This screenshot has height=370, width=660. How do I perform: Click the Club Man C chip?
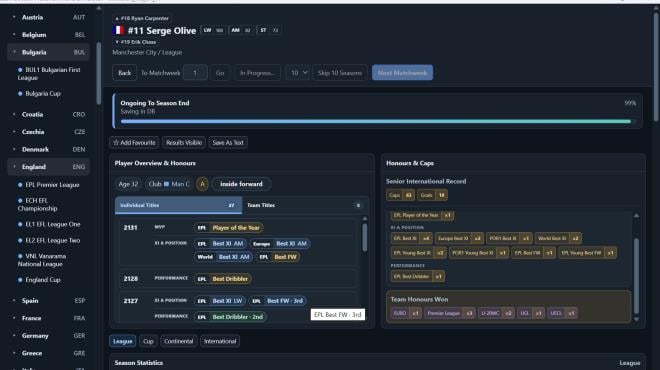(x=169, y=184)
